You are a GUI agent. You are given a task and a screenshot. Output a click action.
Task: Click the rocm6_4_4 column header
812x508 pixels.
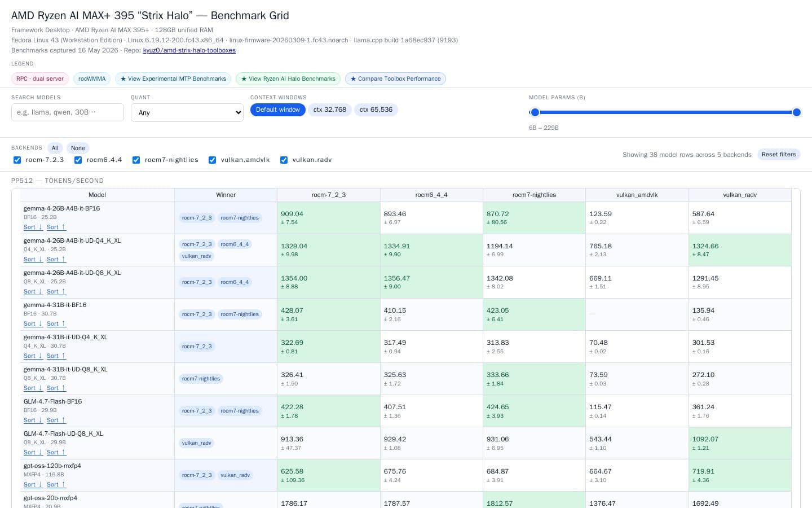431,195
